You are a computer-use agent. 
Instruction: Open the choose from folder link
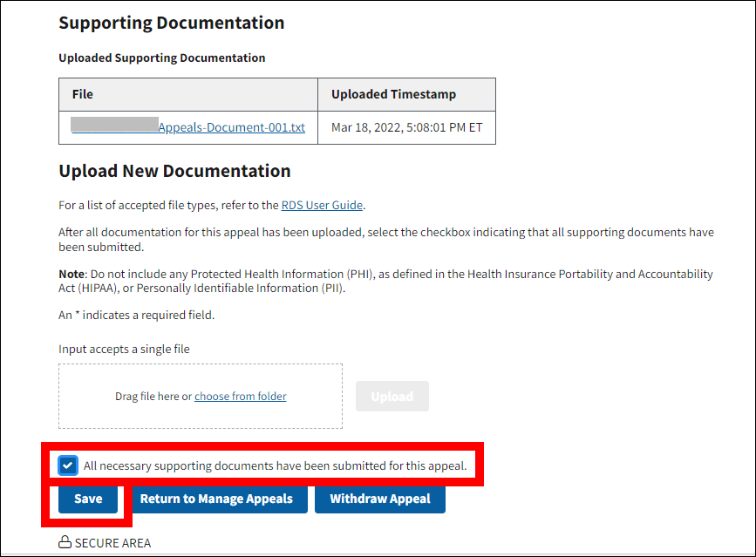(240, 397)
